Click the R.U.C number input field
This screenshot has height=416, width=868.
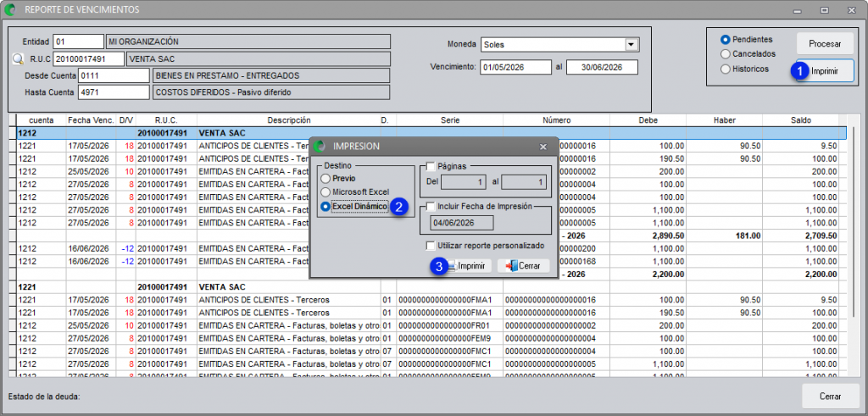click(88, 59)
